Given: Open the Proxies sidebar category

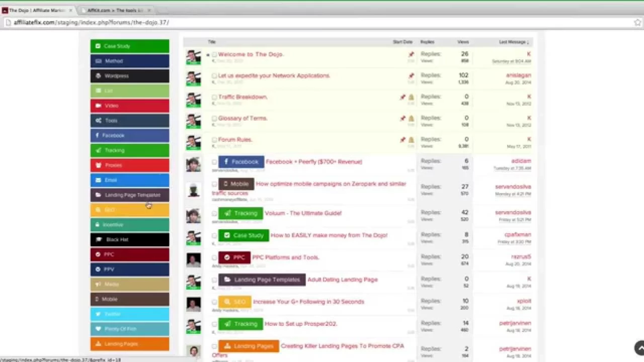Looking at the screenshot, I should point(130,165).
